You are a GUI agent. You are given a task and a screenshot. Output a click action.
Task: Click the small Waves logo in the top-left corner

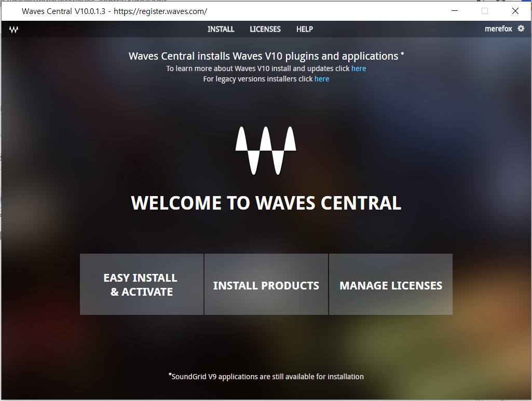14,30
